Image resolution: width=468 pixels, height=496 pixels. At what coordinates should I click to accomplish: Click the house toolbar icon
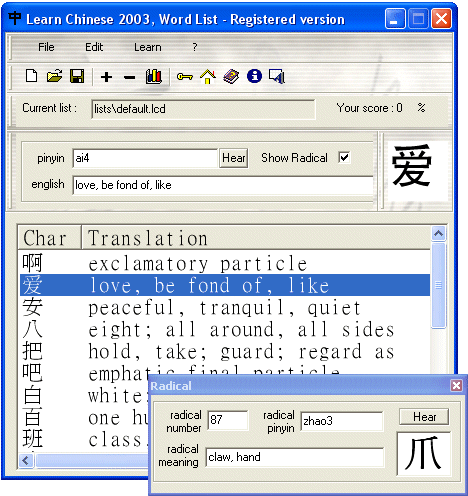pos(208,77)
